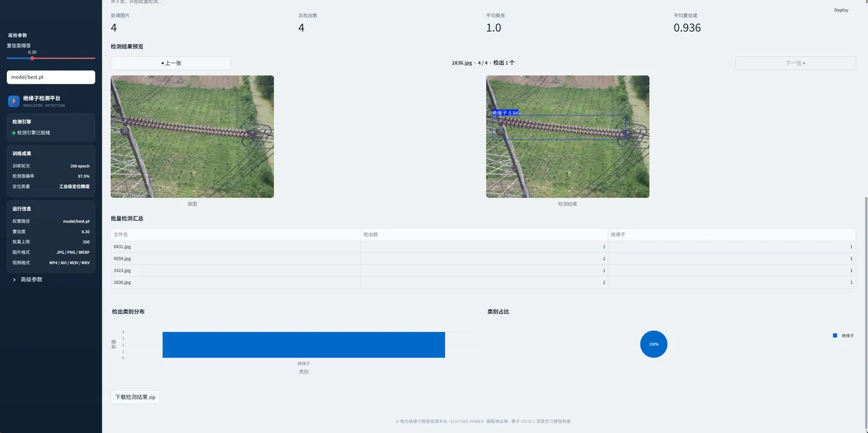Screen dimensions: 868x433
Task: Click the JPG / PNG / WEBP format text
Action: point(73,253)
